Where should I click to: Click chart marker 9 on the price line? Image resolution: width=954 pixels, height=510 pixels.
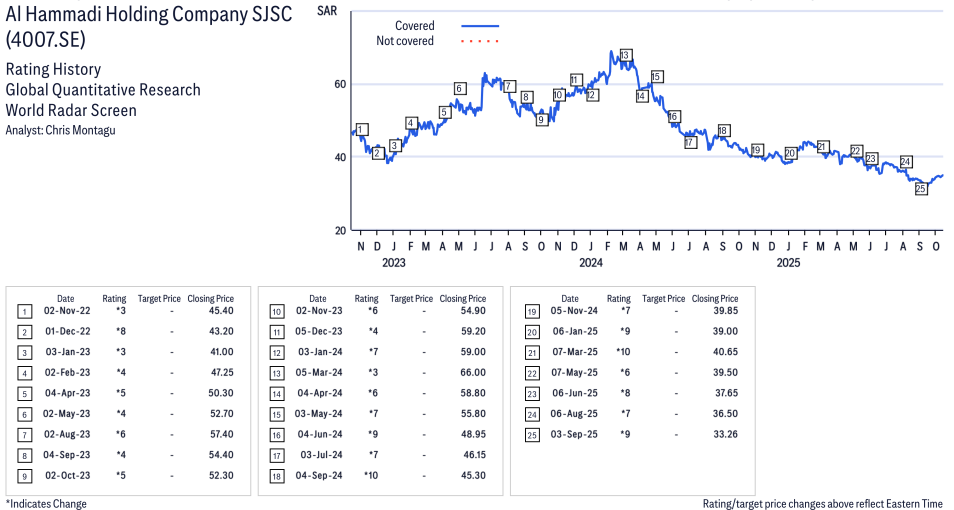pos(541,120)
